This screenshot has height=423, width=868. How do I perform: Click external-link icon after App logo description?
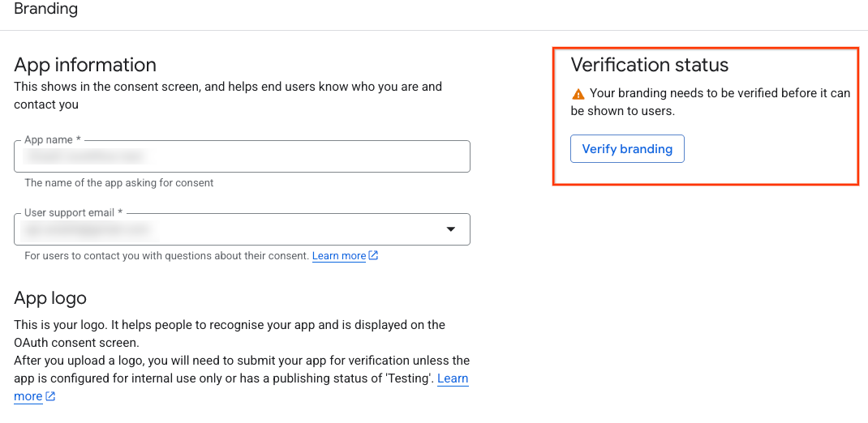coord(50,396)
